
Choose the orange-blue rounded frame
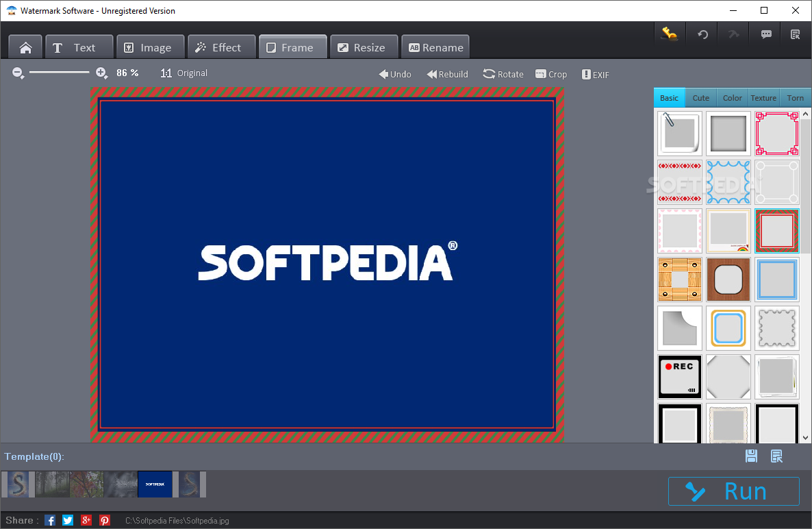point(728,328)
